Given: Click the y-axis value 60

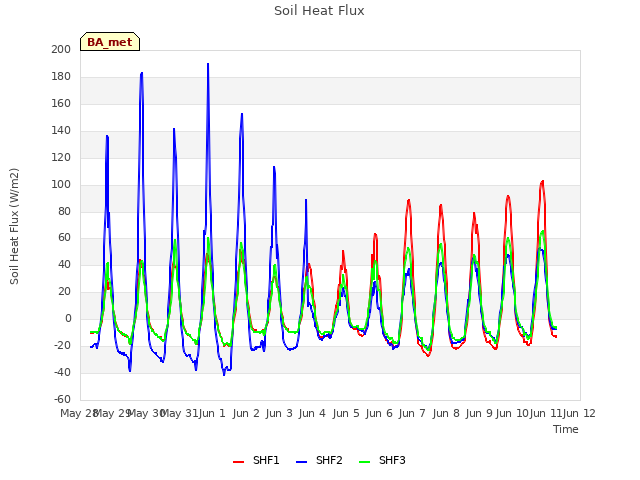Looking at the screenshot, I should click(64, 237).
